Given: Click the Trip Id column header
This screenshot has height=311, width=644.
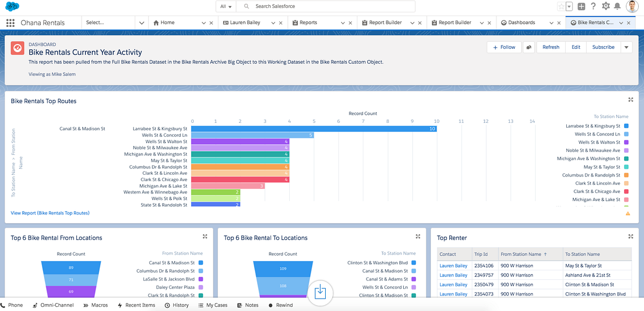Looking at the screenshot, I should 485,254.
